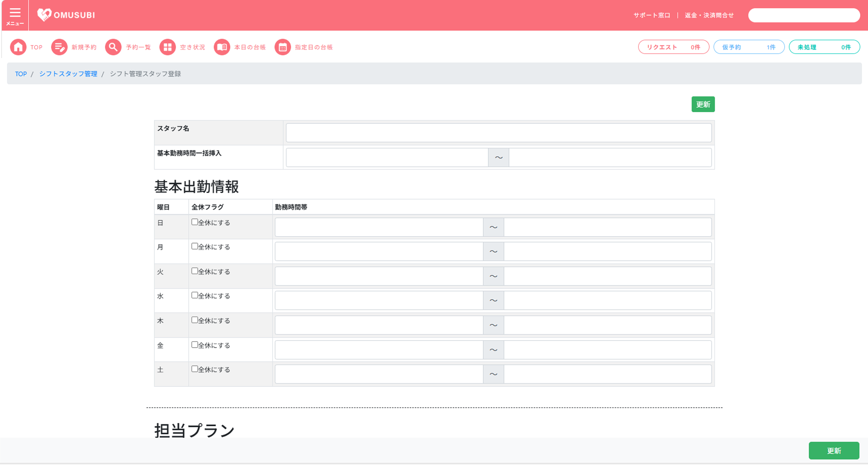
Task: Click the white search box in header
Action: point(804,15)
